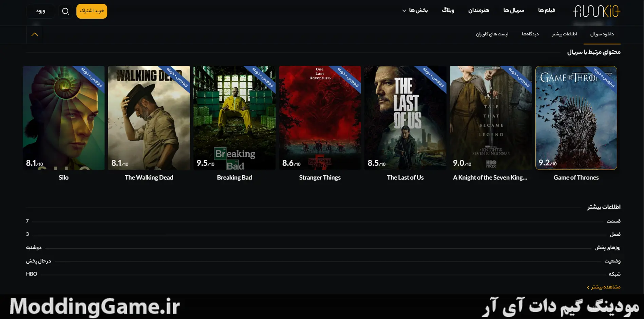Click the season count value 3
The width and height of the screenshot is (644, 319).
(27, 234)
